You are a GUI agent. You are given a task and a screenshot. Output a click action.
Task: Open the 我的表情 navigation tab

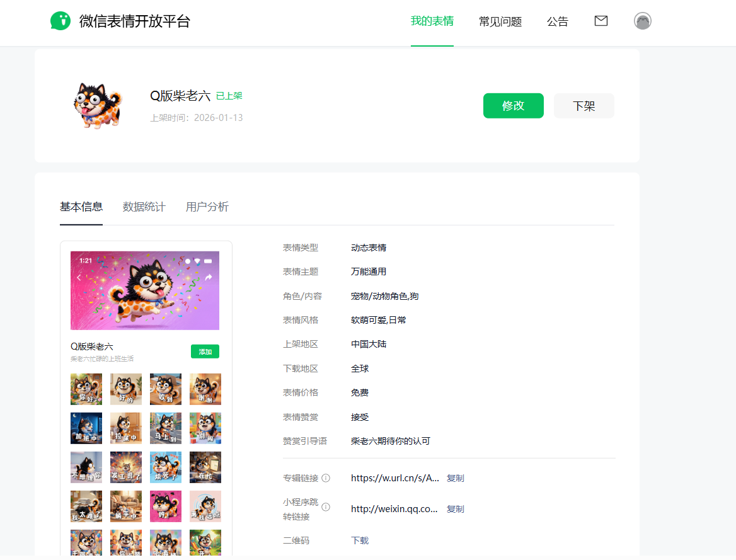tap(432, 21)
